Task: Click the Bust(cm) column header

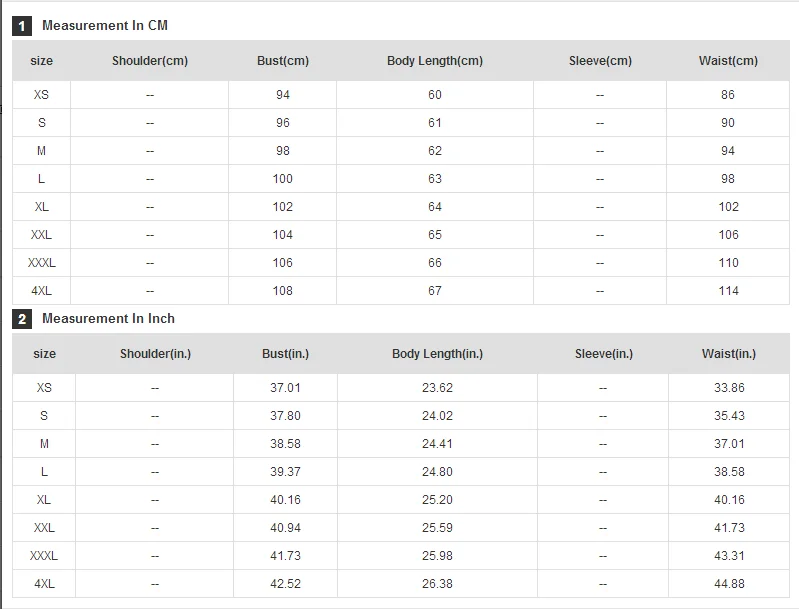Action: tap(283, 61)
